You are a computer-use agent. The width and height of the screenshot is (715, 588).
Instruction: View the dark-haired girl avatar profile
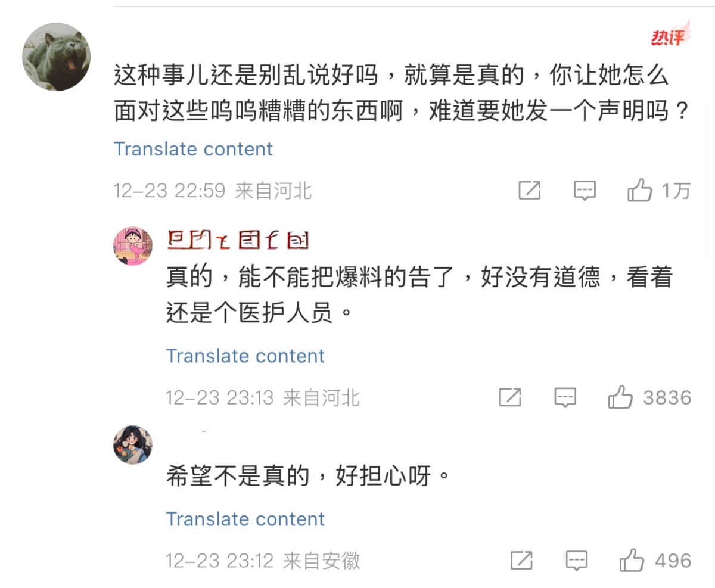click(x=133, y=444)
